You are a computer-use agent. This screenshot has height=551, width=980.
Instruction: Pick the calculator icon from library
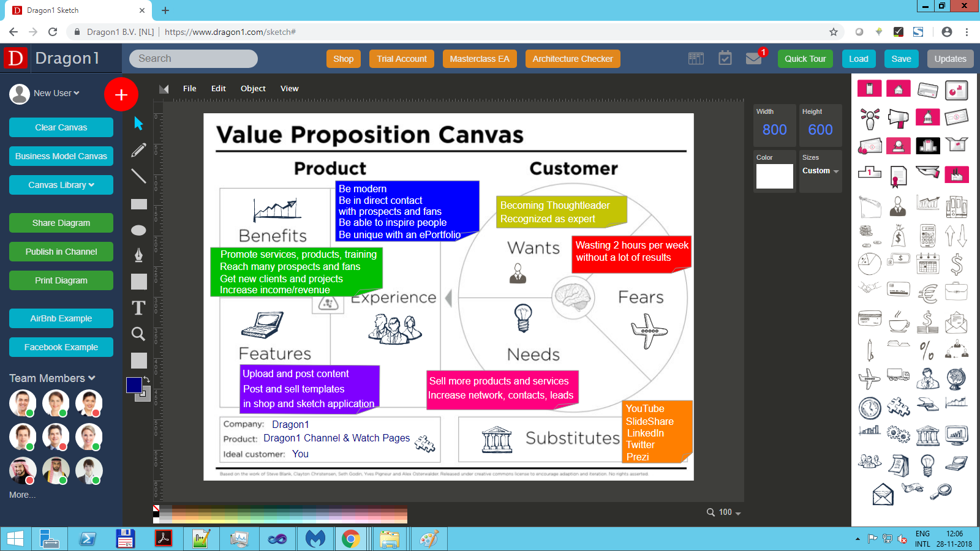(928, 236)
